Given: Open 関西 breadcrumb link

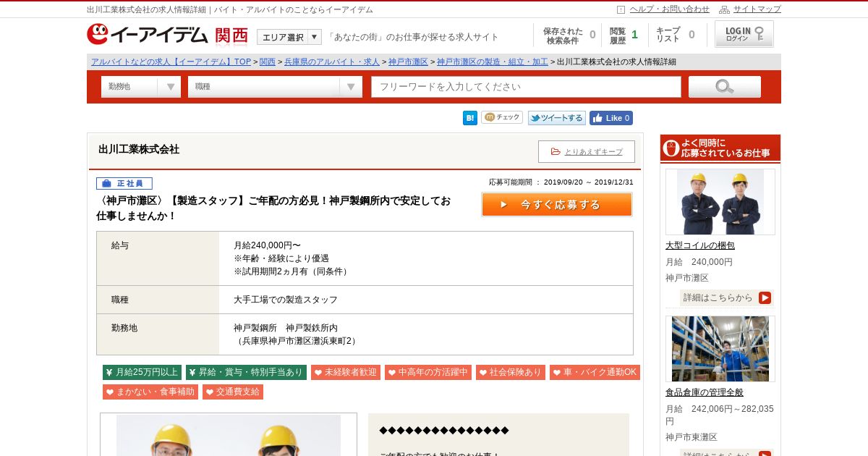Looking at the screenshot, I should (x=268, y=62).
